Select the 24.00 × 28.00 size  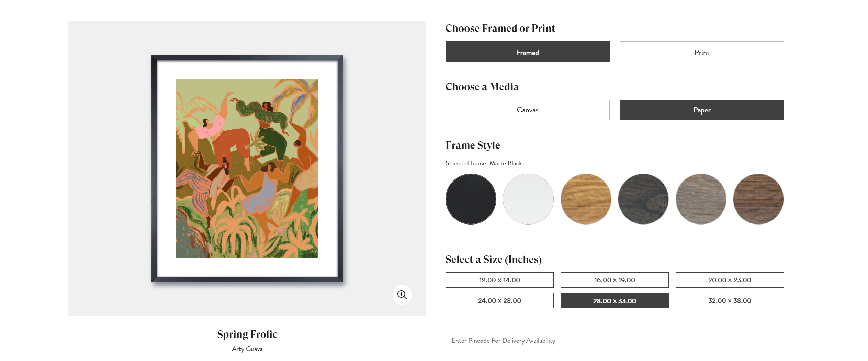tap(499, 300)
